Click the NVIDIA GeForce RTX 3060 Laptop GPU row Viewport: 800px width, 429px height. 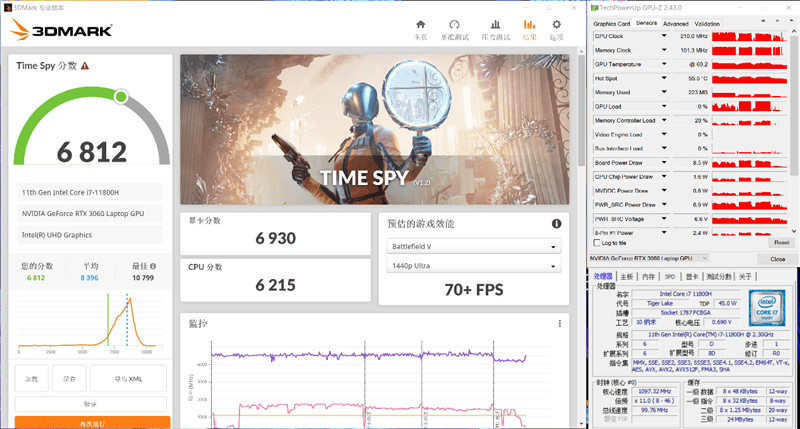click(90, 214)
